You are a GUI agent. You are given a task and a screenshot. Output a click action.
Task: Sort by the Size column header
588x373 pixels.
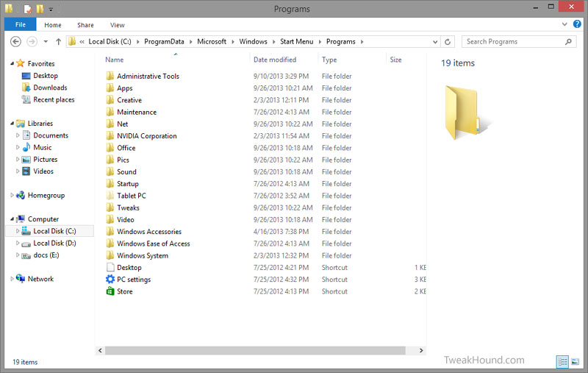(395, 60)
